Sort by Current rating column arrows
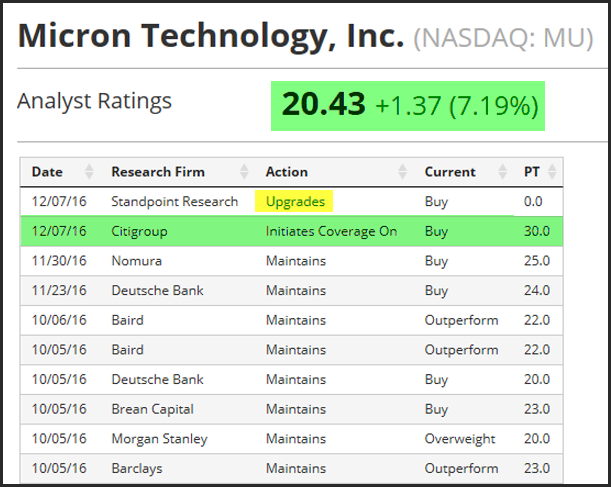This screenshot has height=487, width=611. point(506,172)
